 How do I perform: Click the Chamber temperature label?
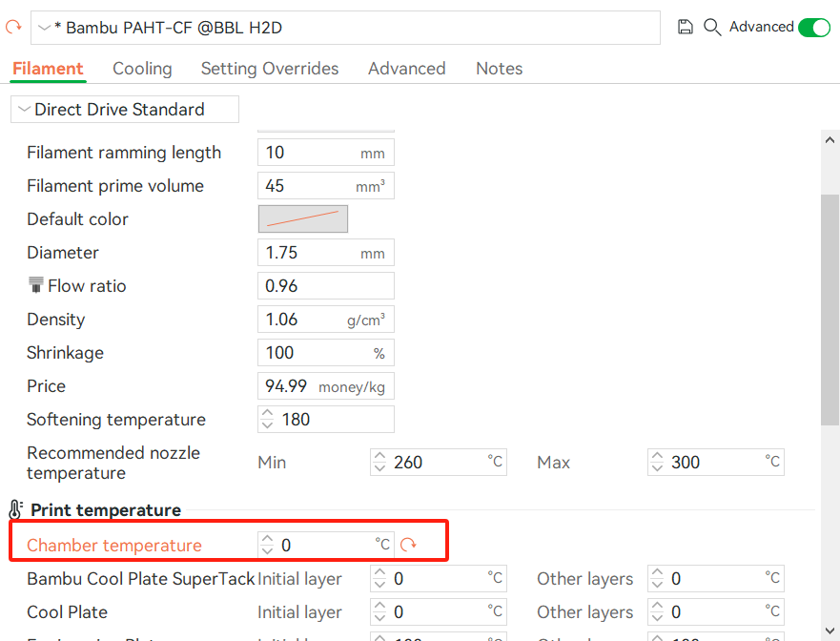tap(114, 545)
